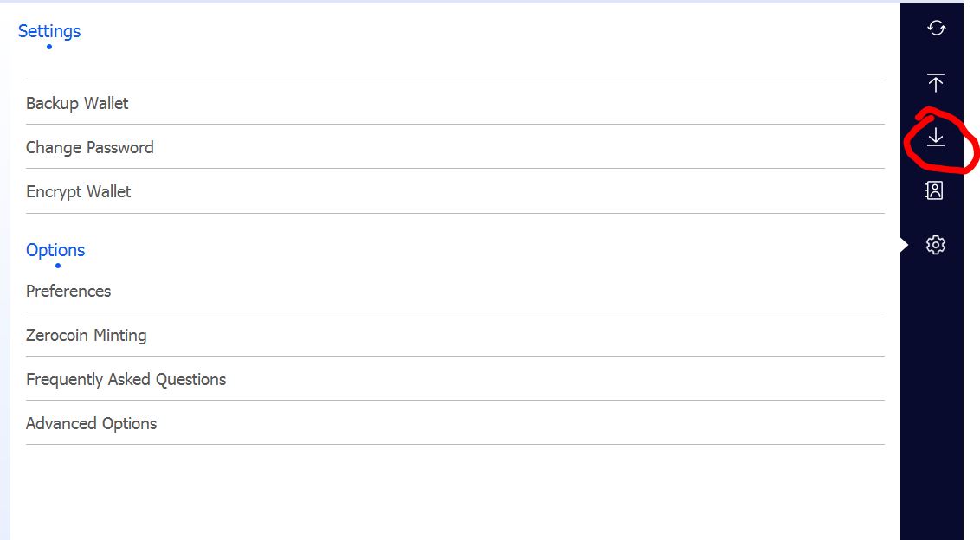Click the blue Options heading
The image size is (980, 540).
pos(55,250)
